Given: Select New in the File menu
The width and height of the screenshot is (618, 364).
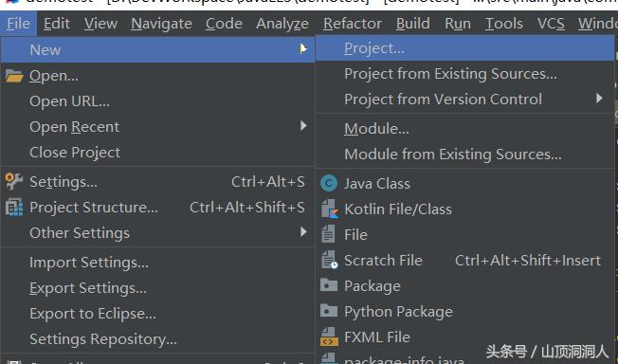Looking at the screenshot, I should pyautogui.click(x=157, y=49).
